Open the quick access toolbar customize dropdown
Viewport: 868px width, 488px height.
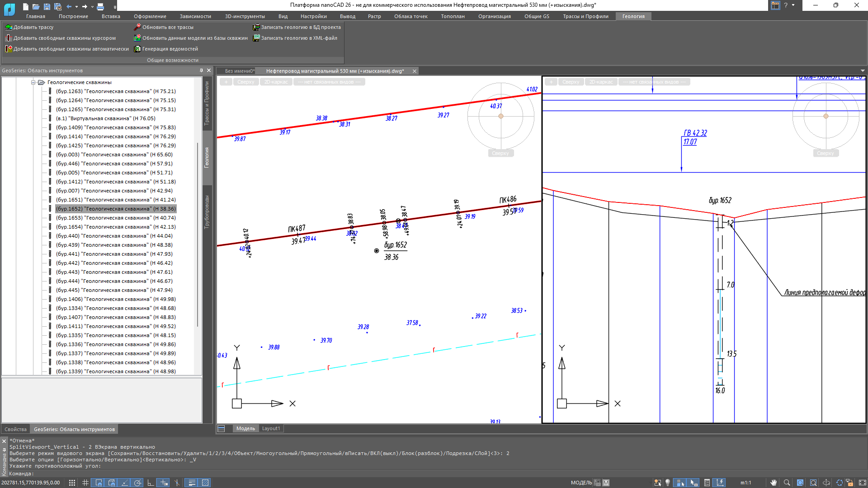(x=115, y=7)
